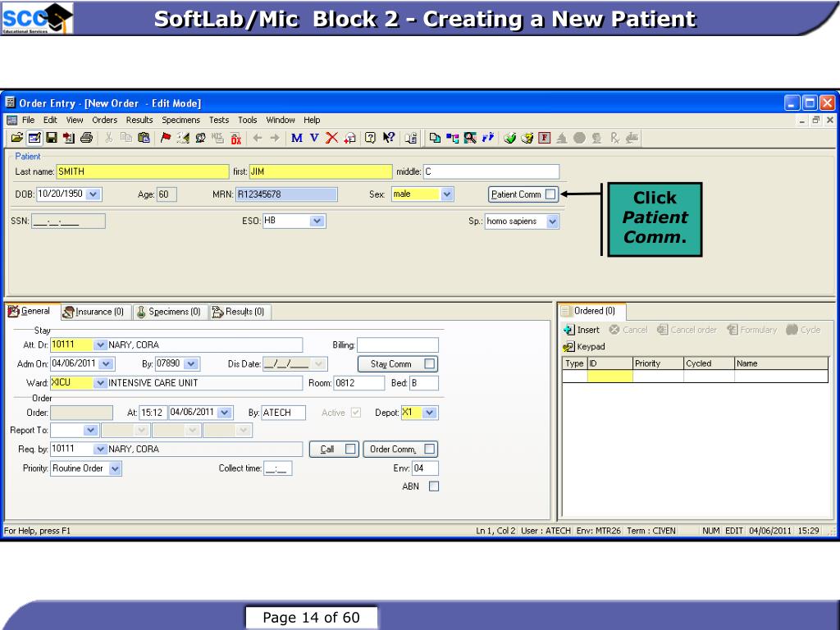Expand the Priority Routine Order dropdown
Image resolution: width=840 pixels, height=630 pixels.
pyautogui.click(x=115, y=468)
